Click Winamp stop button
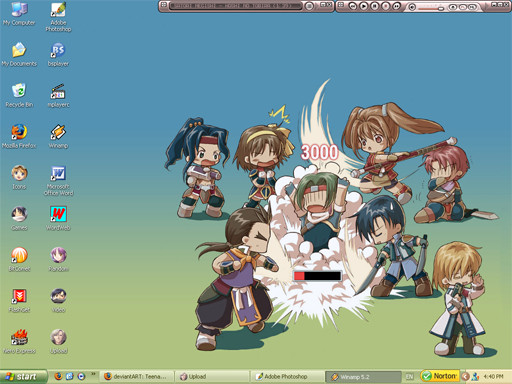The width and height of the screenshot is (512, 384). (x=386, y=6)
